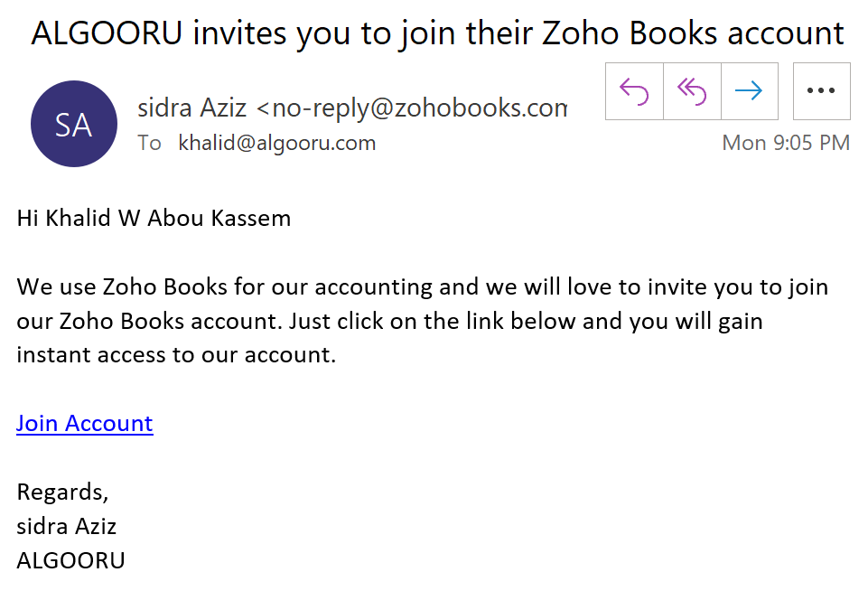Reply to this email using the Reply arrow

point(634,91)
